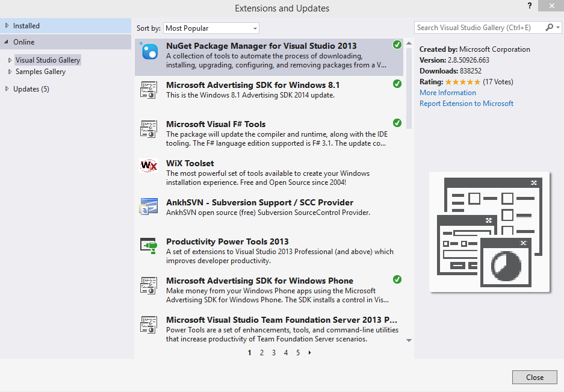564x392 pixels.
Task: Click Report Extension to Microsoft link
Action: [466, 104]
